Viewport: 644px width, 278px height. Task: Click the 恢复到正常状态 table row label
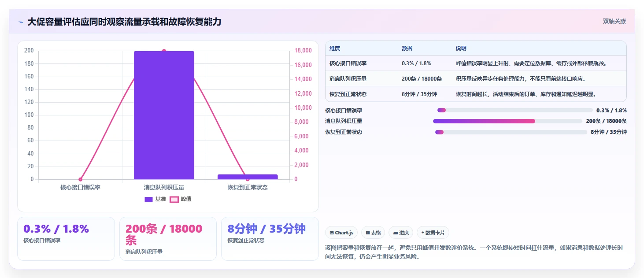coord(348,94)
